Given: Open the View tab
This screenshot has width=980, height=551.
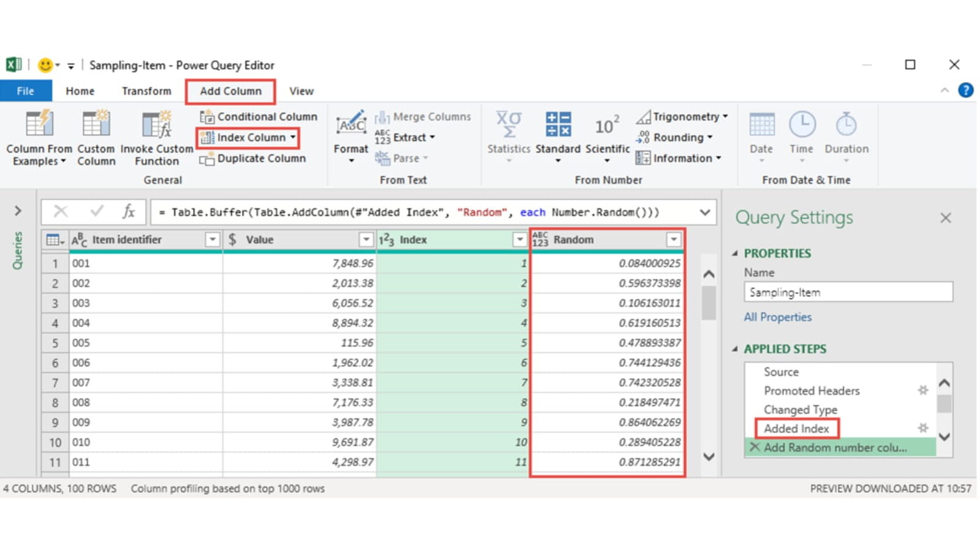Looking at the screenshot, I should click(301, 91).
